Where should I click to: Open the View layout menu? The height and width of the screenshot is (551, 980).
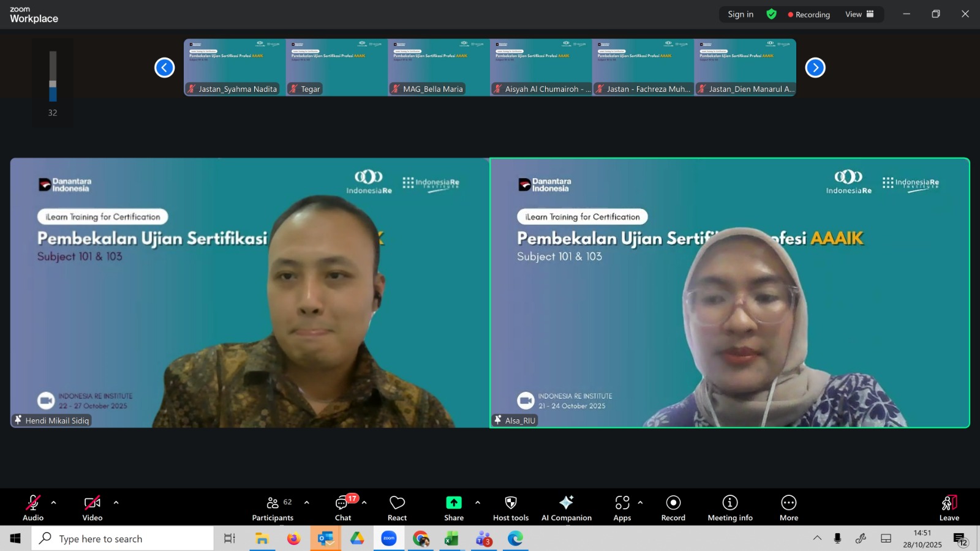pyautogui.click(x=859, y=14)
